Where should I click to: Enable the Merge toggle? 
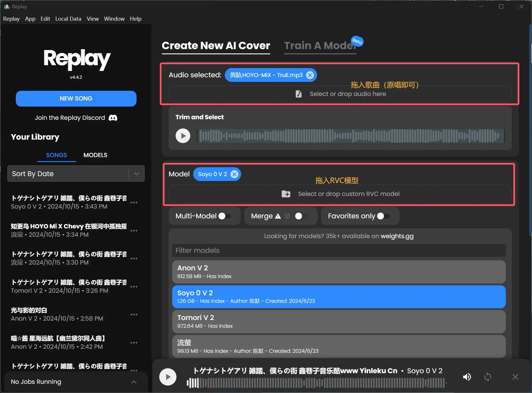point(301,216)
